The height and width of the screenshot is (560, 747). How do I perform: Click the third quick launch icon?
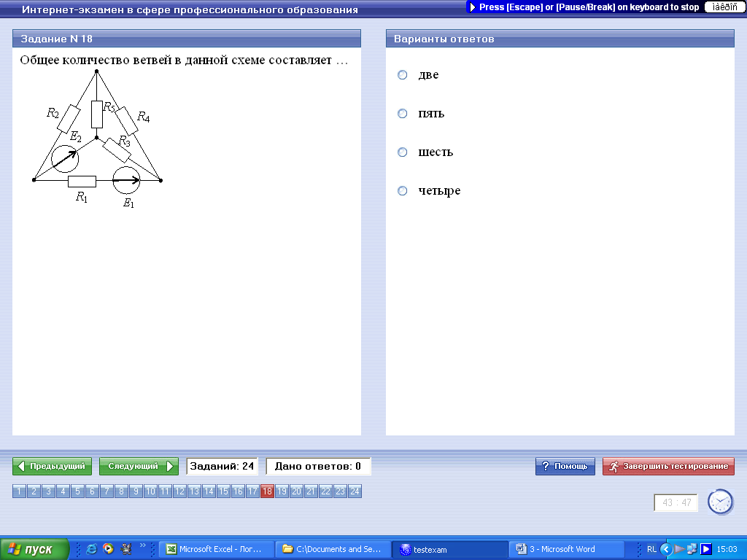(126, 549)
